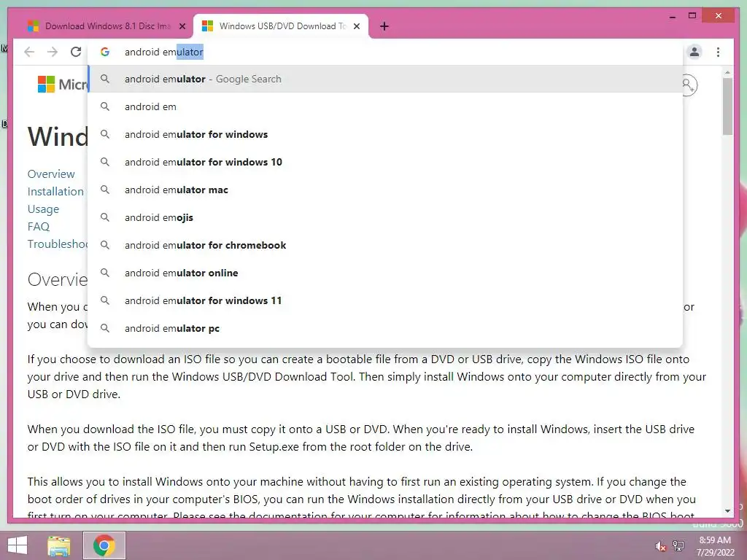Screen dimensions: 747x560
Task: Click the address bar text android emulator
Action: pyautogui.click(x=164, y=52)
